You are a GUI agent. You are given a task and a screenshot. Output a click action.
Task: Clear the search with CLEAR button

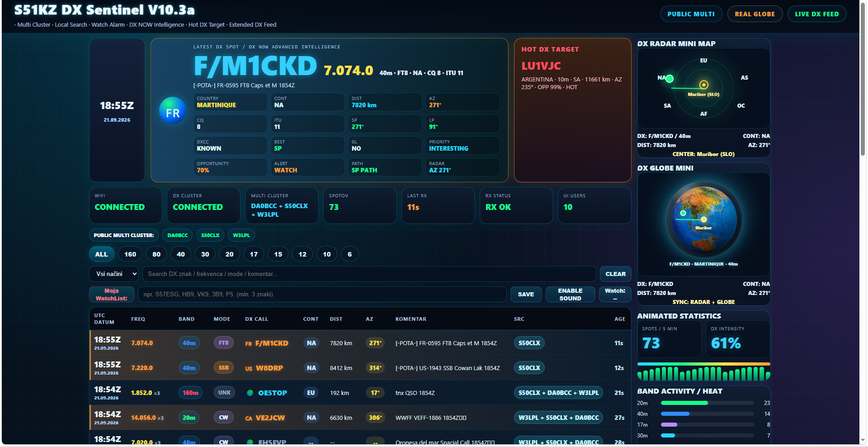pyautogui.click(x=616, y=274)
